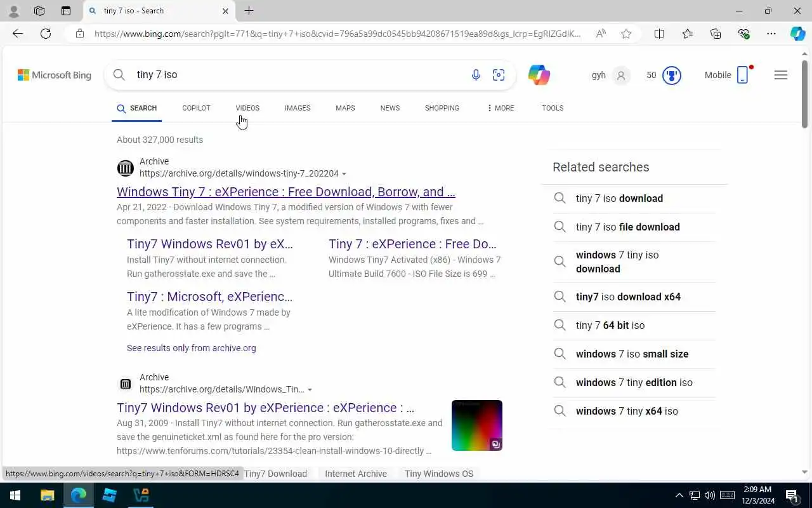Open 'Windows Tiny 7 : eXPerience : Free Download' result
812x508 pixels.
pos(286,192)
